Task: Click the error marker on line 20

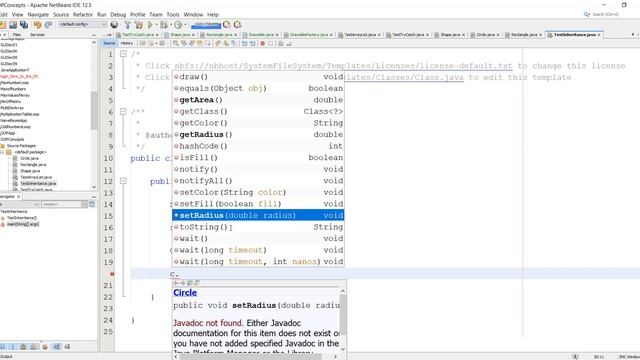Action: pos(112,273)
